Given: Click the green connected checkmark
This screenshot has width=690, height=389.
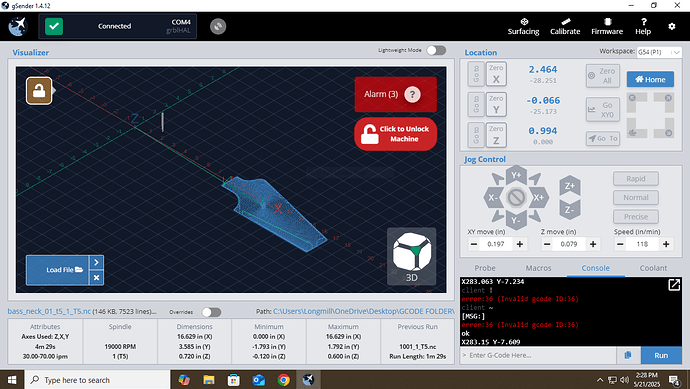Looking at the screenshot, I should [x=54, y=26].
